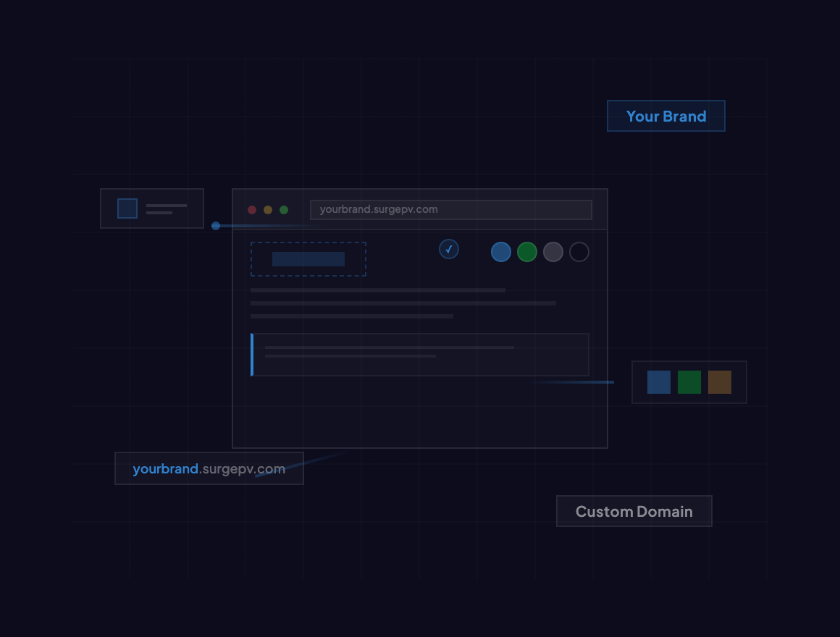Click the black outlined color circle
Image resolution: width=840 pixels, height=637 pixels.
point(579,252)
